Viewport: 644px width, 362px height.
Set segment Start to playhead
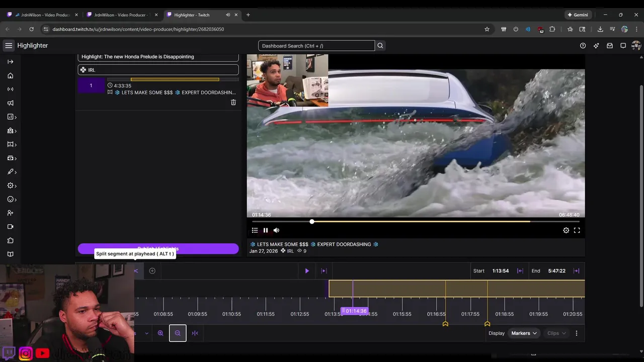tap(520, 270)
